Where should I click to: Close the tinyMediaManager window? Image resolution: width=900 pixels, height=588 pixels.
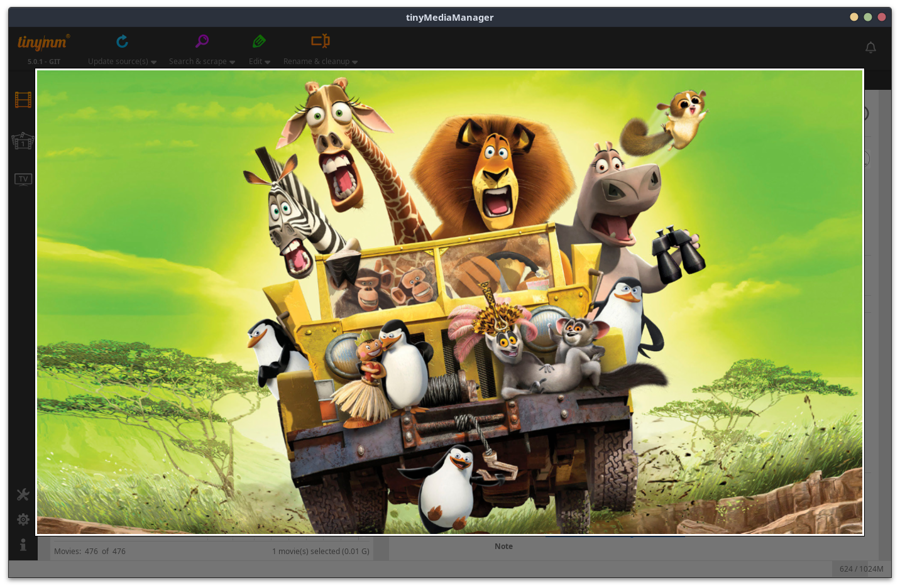pyautogui.click(x=882, y=17)
